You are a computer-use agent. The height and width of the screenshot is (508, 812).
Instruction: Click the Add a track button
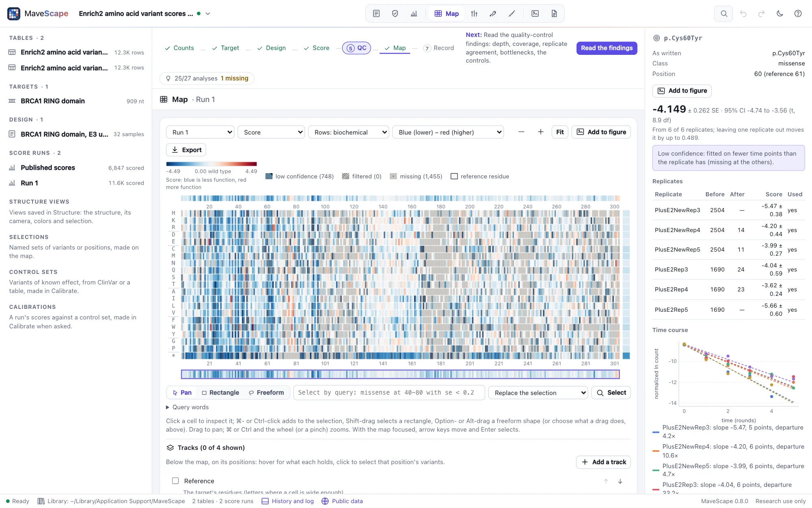603,462
